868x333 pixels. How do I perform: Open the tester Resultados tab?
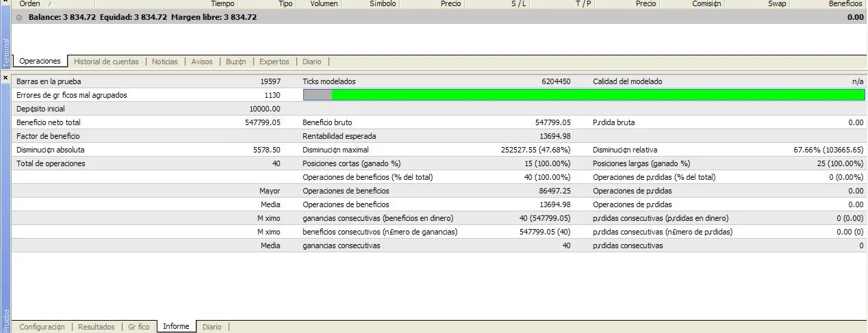pyautogui.click(x=97, y=327)
